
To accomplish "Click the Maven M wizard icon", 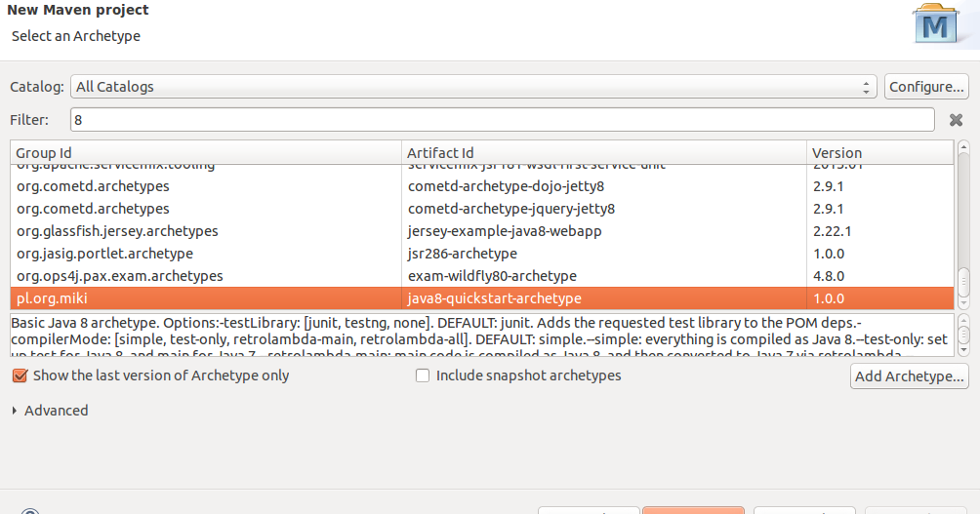I will (936, 23).
